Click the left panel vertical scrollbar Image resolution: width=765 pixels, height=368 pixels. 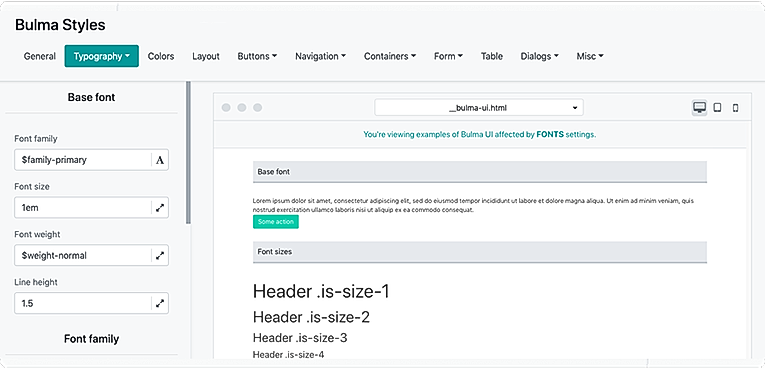188,153
